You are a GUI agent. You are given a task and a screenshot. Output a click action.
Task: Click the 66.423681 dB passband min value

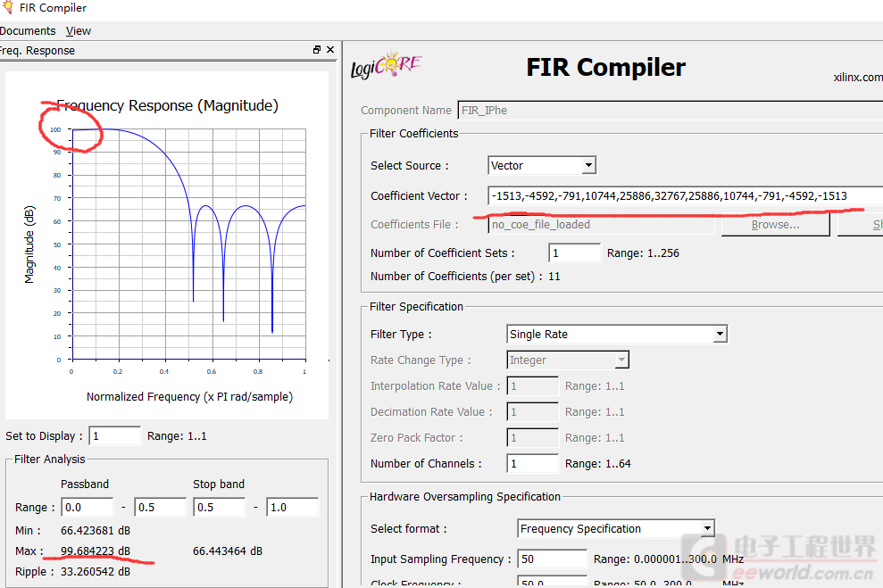tap(96, 531)
